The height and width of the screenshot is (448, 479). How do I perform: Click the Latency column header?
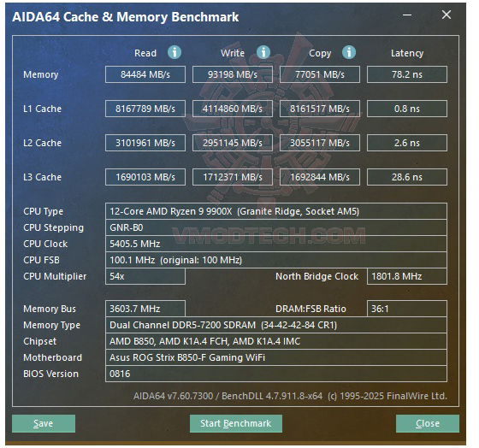coord(407,54)
